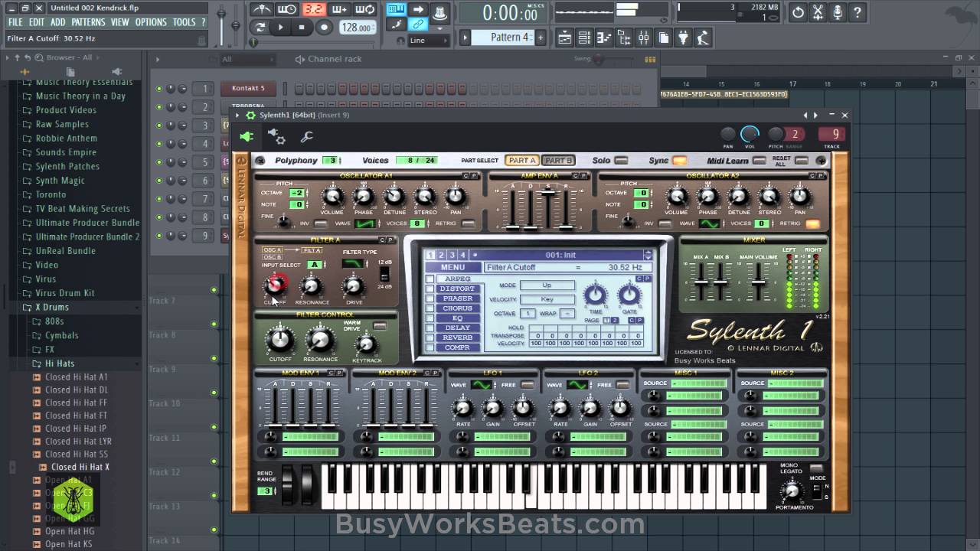Click the Sylenth1 MENU button

click(452, 267)
